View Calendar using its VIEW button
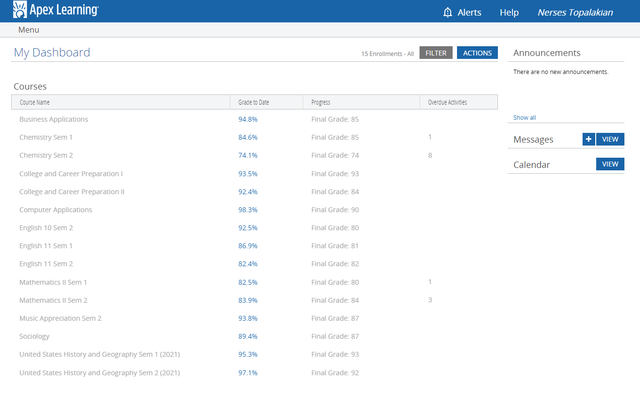 610,164
